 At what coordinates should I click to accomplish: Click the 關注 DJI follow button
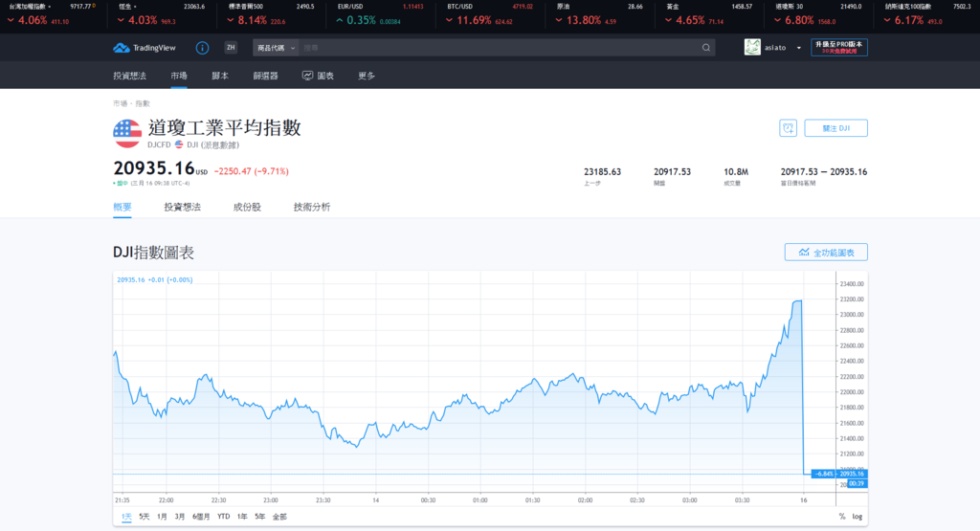tap(835, 128)
